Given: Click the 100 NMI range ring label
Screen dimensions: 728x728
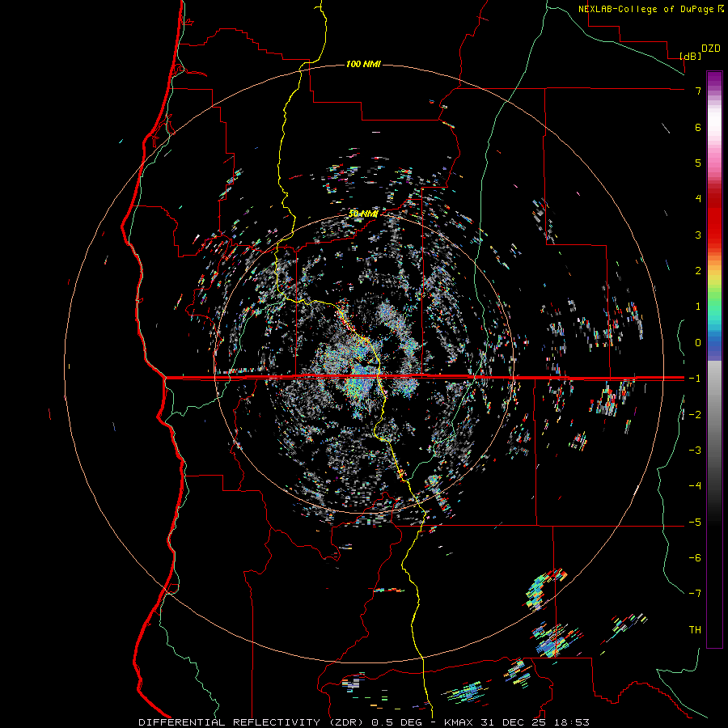Looking at the screenshot, I should tap(363, 64).
